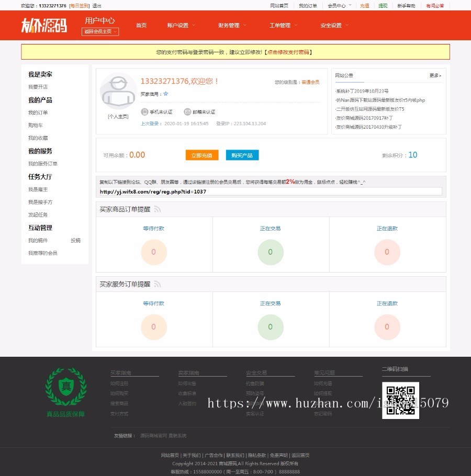Open 我要开店 in the sidebar
Image resolution: width=471 pixels, height=476 pixels.
pyautogui.click(x=38, y=87)
